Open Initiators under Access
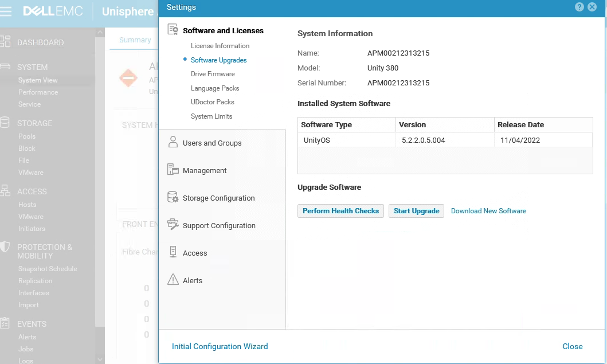 32,229
